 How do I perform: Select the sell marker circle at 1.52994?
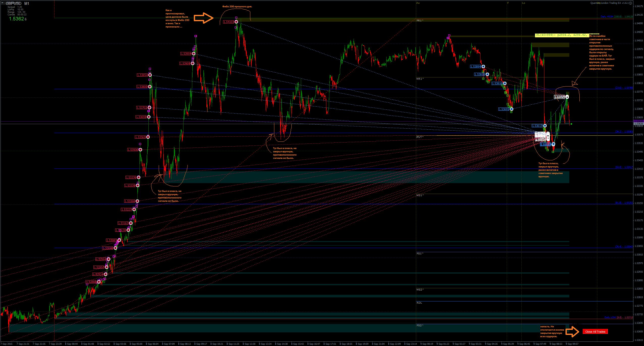tap(109, 259)
